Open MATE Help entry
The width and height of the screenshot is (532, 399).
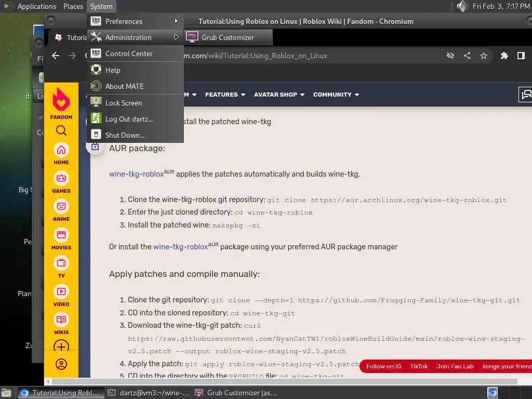(136, 70)
